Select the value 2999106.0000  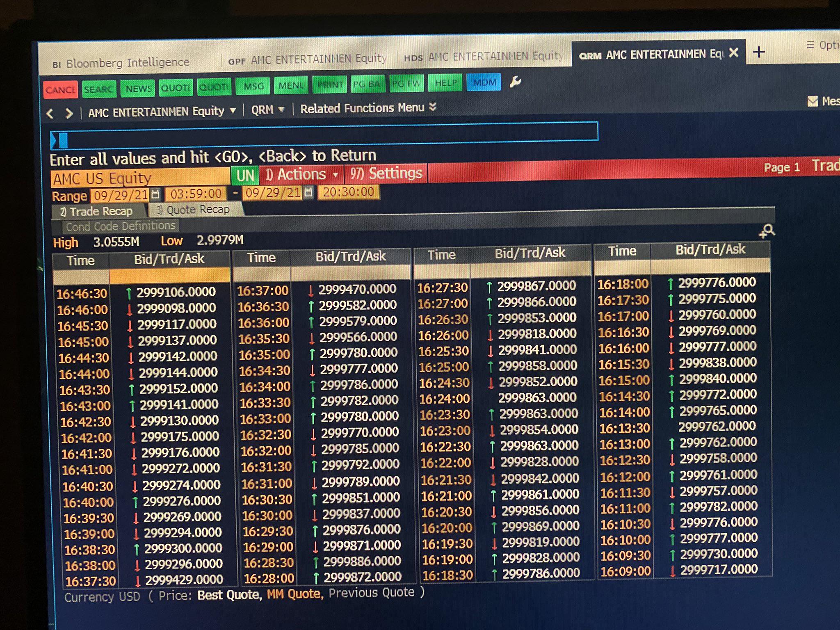[176, 292]
